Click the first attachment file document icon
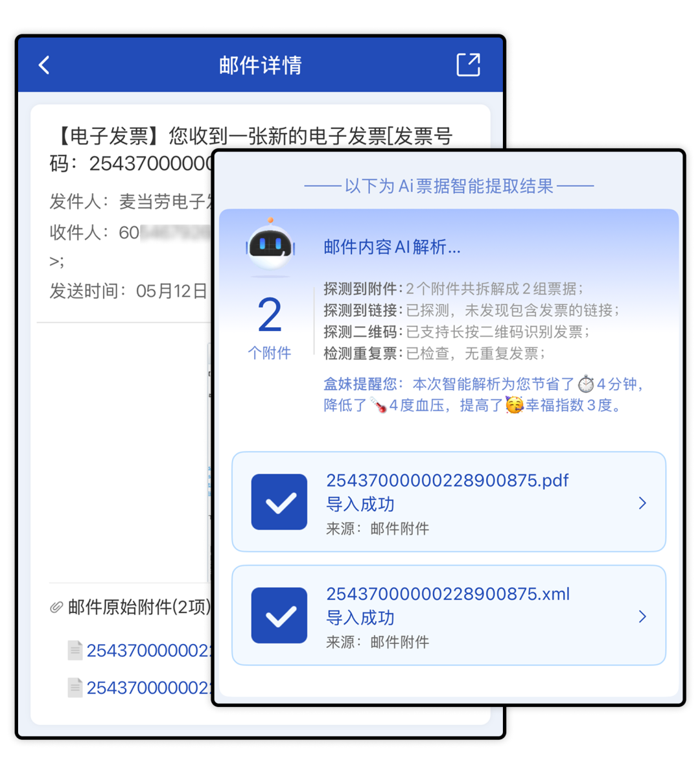This screenshot has height=760, width=700. [x=75, y=651]
